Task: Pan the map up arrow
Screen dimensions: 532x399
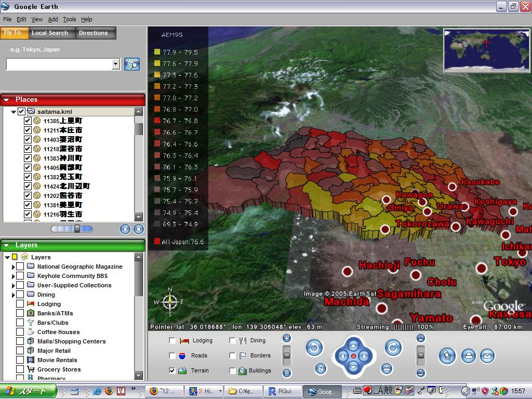Action: (353, 345)
